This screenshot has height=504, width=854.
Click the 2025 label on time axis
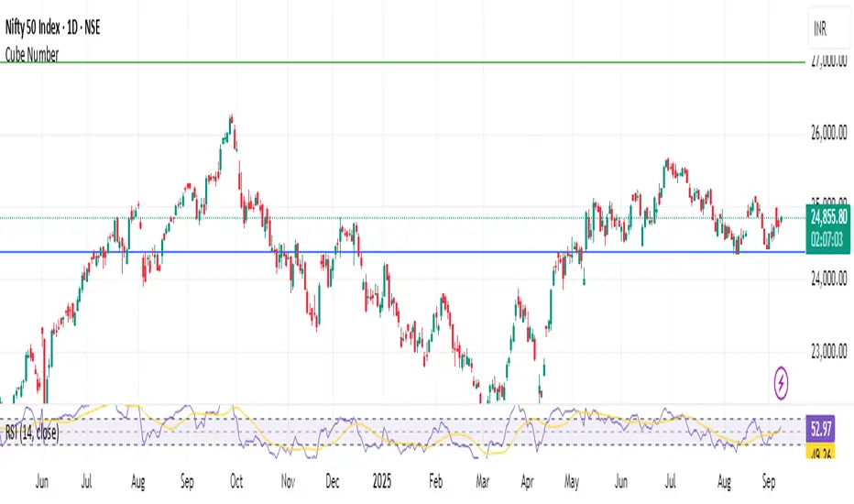tap(382, 482)
